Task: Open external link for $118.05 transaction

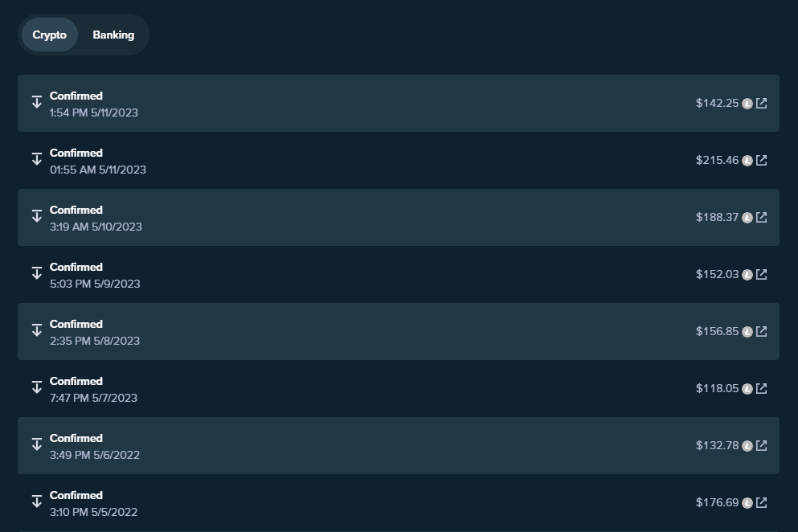Action: click(x=761, y=388)
